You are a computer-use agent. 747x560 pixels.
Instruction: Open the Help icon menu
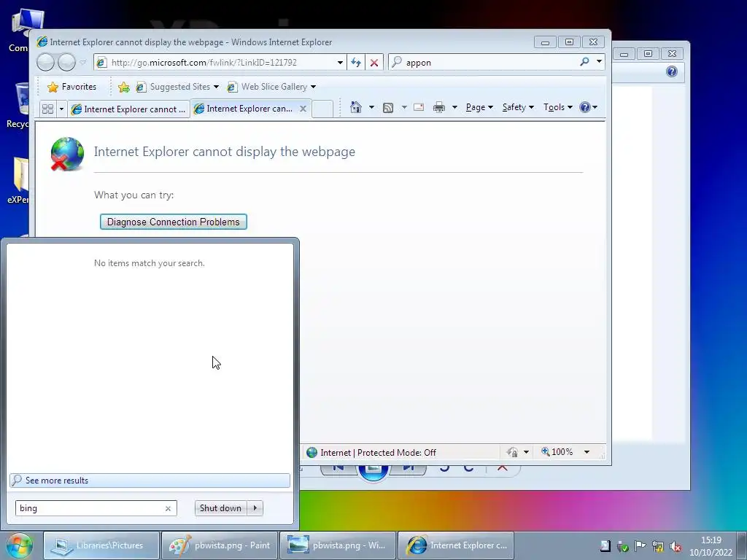(589, 107)
